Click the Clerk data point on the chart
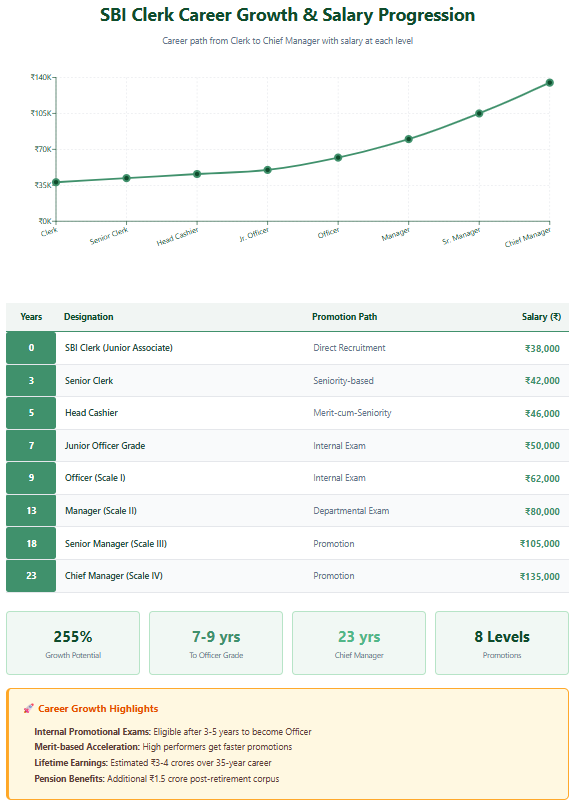Screen dimensions: 569x804 [56, 182]
